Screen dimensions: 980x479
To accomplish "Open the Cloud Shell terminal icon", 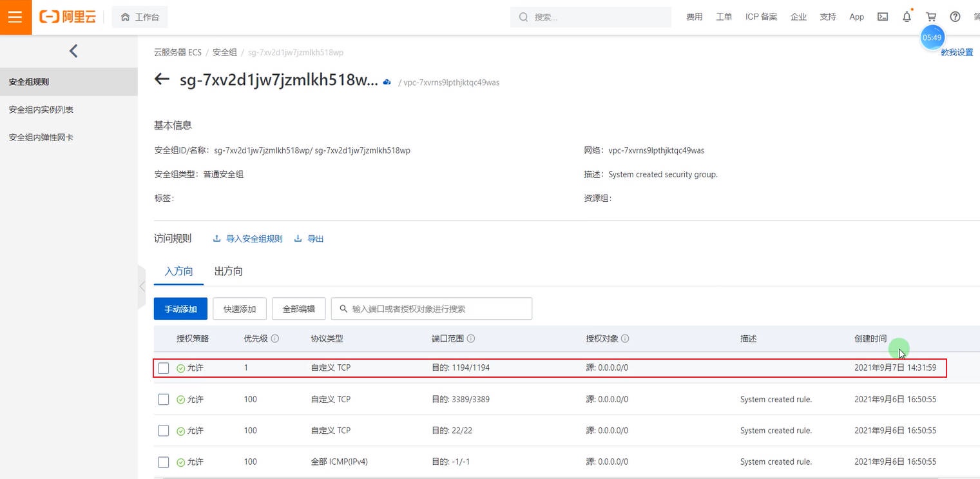I will pyautogui.click(x=883, y=17).
